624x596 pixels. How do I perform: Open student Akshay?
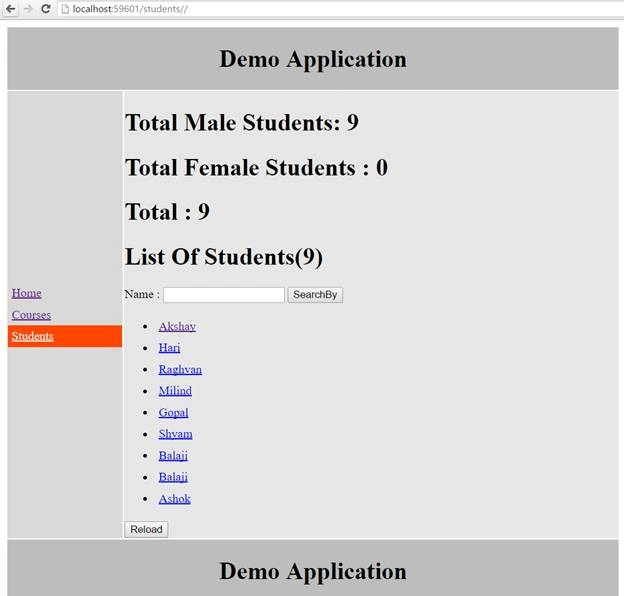177,327
